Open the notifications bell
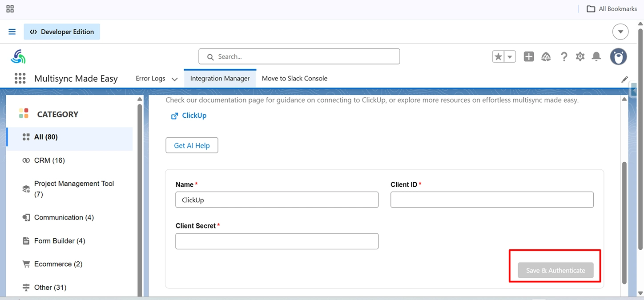Screen dimensions: 644x300 [596, 56]
